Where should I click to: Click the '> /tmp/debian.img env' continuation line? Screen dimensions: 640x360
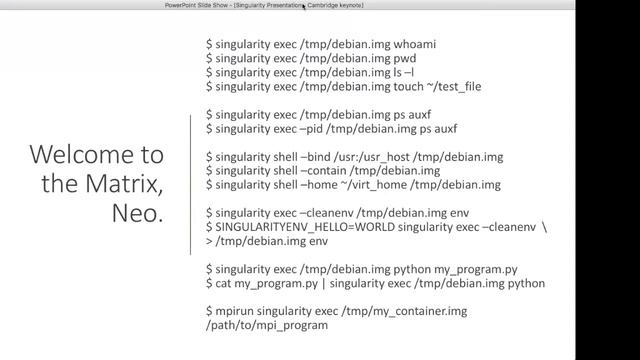coord(267,241)
